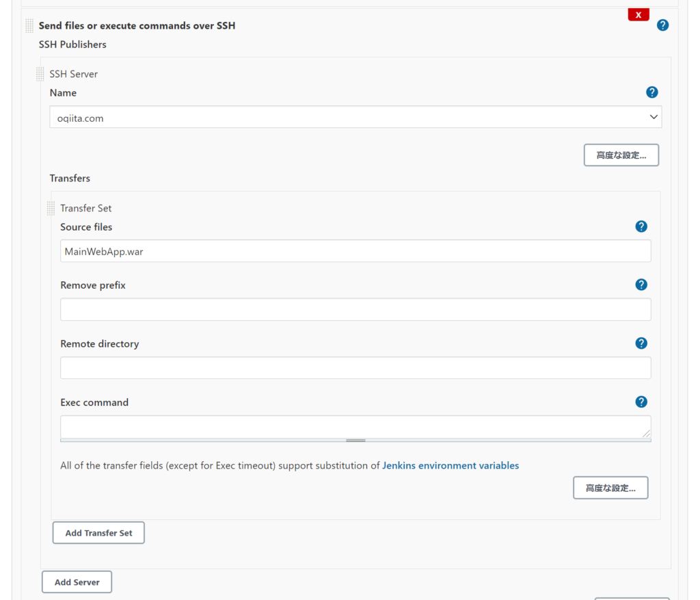Image resolution: width=700 pixels, height=600 pixels.
Task: Delete the SSH build step with red X
Action: point(638,14)
